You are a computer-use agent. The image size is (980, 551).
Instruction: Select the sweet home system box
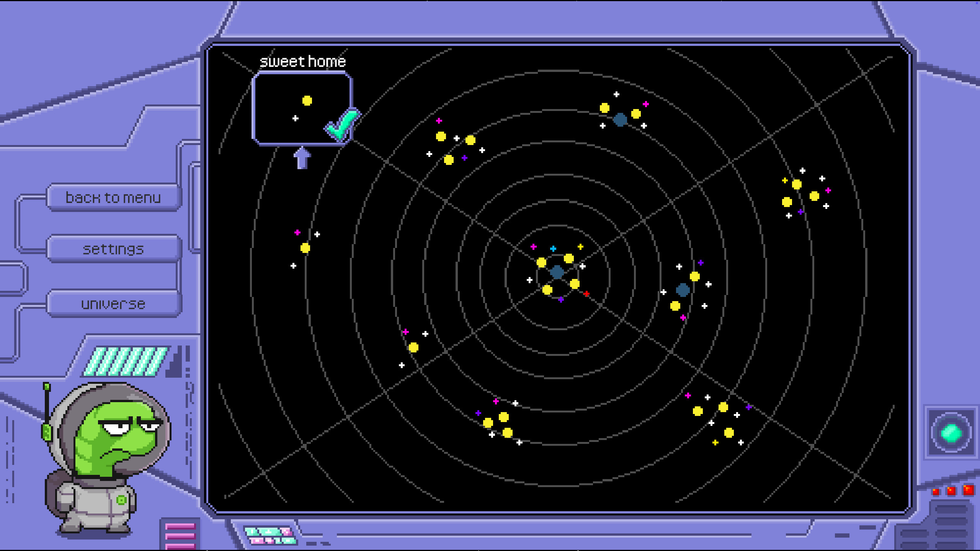(302, 111)
